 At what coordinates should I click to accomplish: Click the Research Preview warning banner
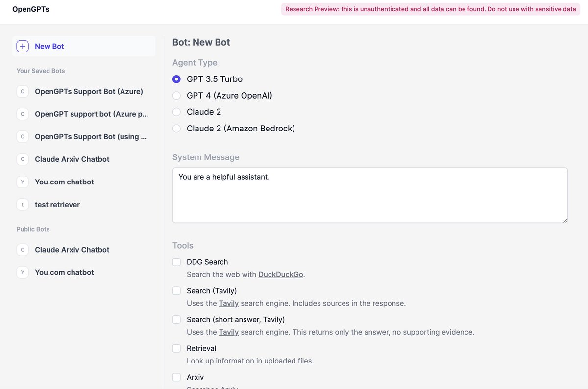point(431,9)
